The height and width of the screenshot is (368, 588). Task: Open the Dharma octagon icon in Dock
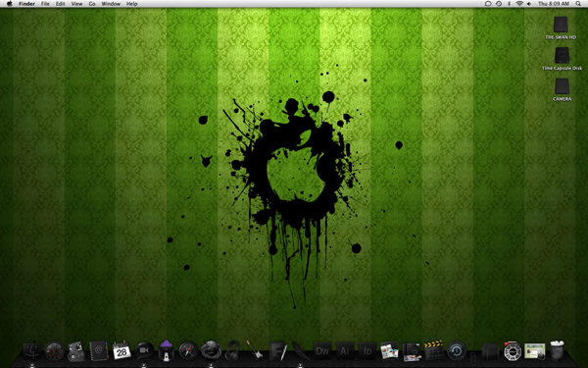(x=513, y=350)
